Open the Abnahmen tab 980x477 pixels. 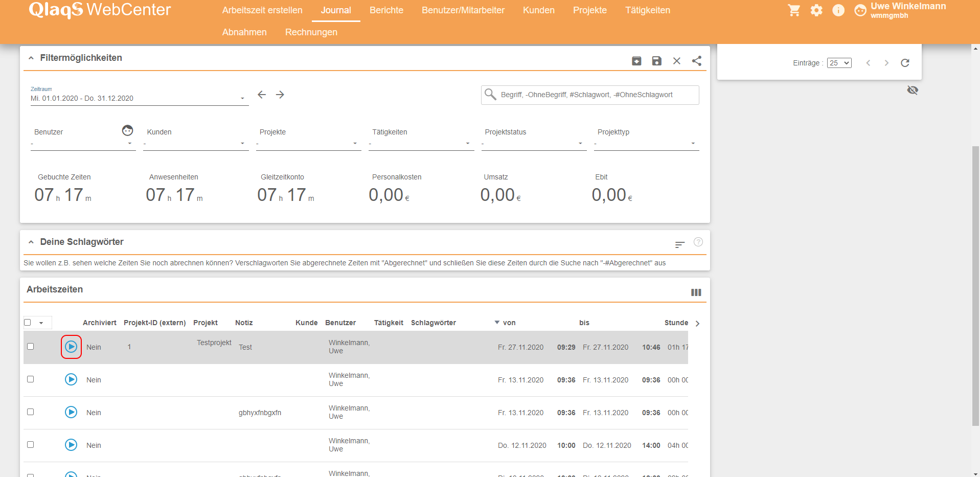pyautogui.click(x=244, y=32)
